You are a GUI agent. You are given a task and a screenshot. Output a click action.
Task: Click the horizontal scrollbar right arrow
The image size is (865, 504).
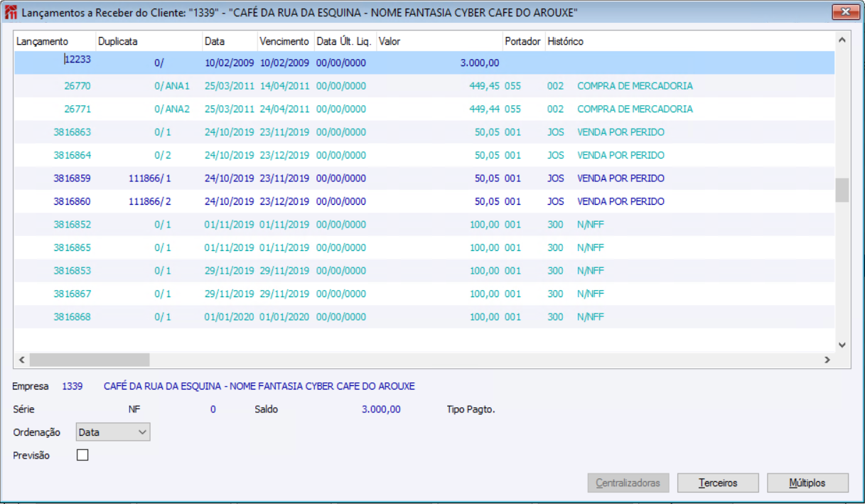tap(827, 360)
